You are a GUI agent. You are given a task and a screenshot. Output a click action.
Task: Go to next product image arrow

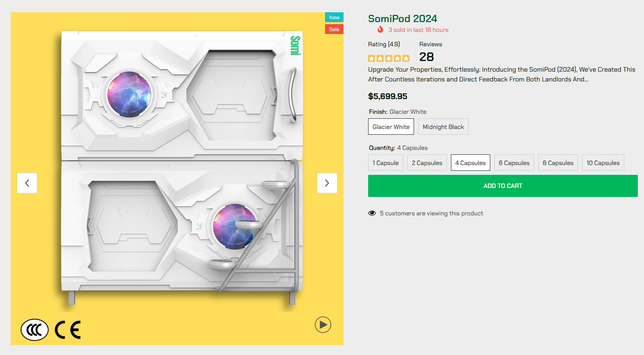coord(327,183)
